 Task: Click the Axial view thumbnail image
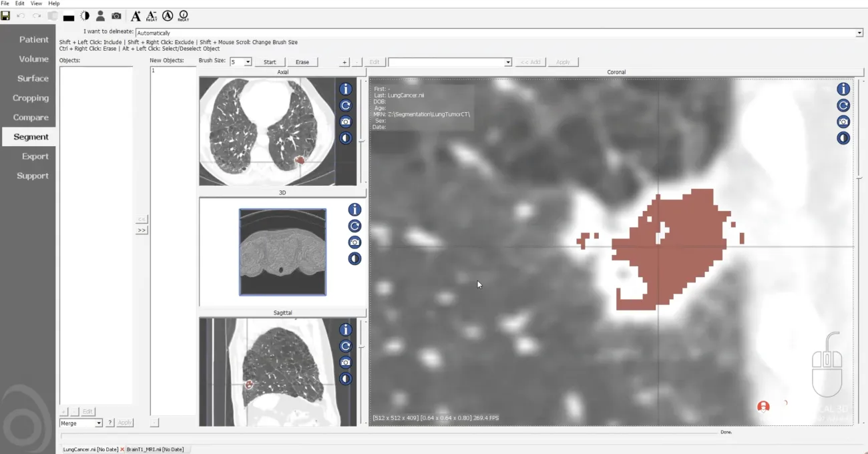[x=267, y=131]
